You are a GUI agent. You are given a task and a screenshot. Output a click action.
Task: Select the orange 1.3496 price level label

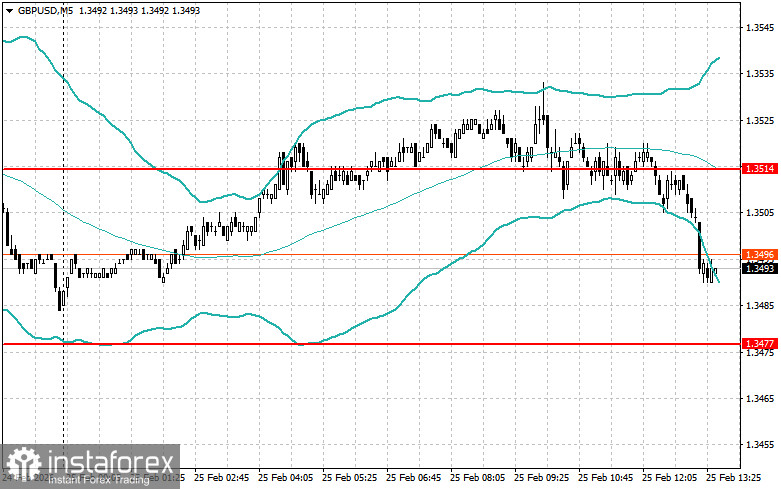[760, 255]
